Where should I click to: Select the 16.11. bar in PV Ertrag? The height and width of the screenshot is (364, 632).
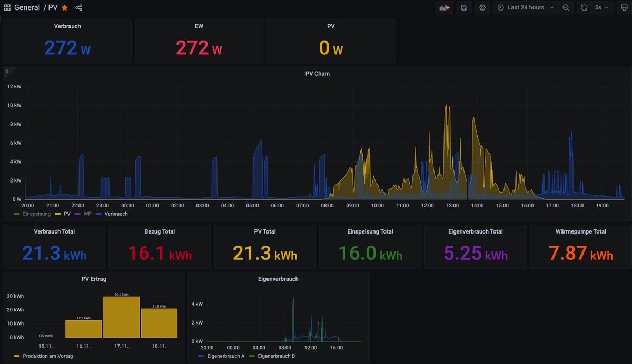coord(84,329)
